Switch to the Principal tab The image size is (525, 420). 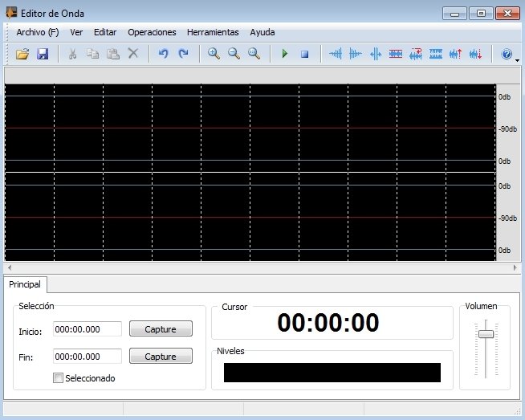[25, 284]
